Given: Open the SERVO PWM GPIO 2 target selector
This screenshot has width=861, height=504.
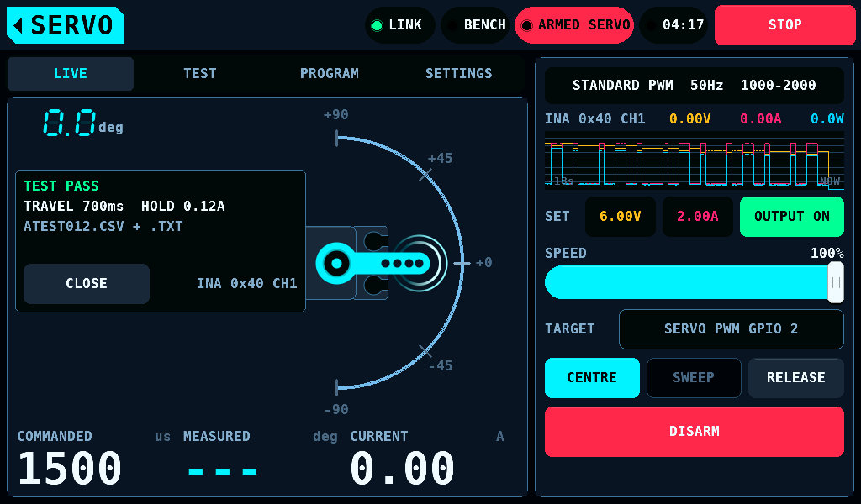Looking at the screenshot, I should 731,329.
